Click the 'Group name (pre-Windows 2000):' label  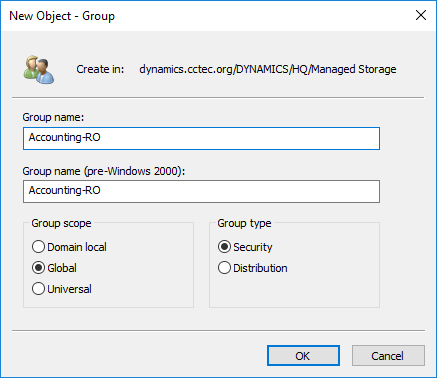(x=104, y=171)
